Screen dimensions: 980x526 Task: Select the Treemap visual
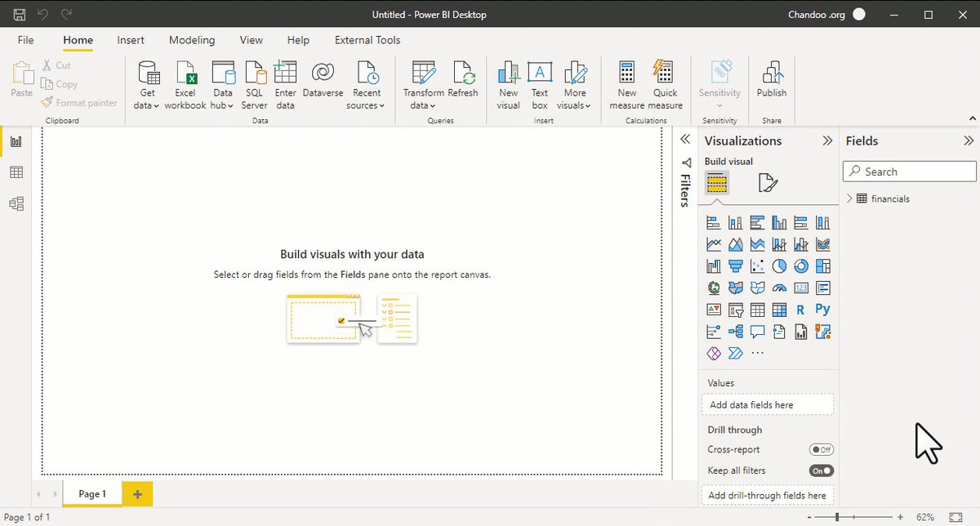(822, 266)
